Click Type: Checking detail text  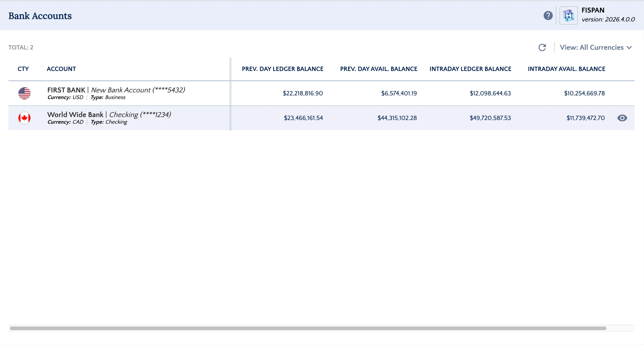click(x=109, y=122)
